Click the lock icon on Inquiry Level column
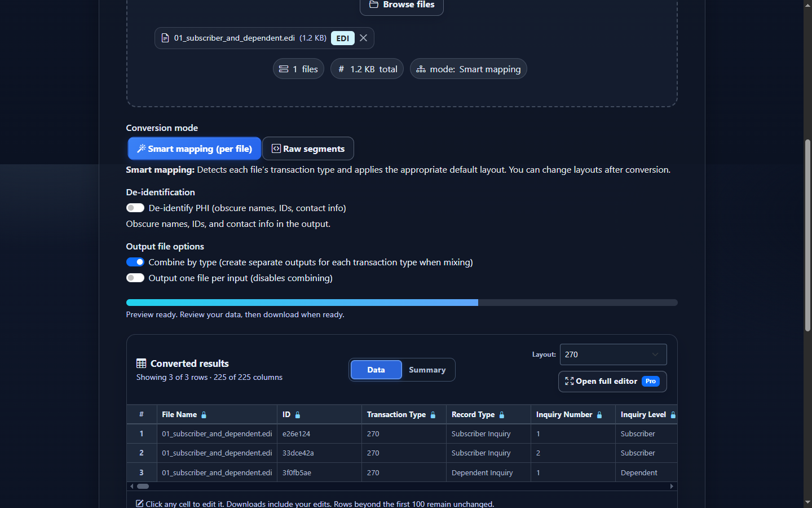This screenshot has width=812, height=508. tap(673, 415)
